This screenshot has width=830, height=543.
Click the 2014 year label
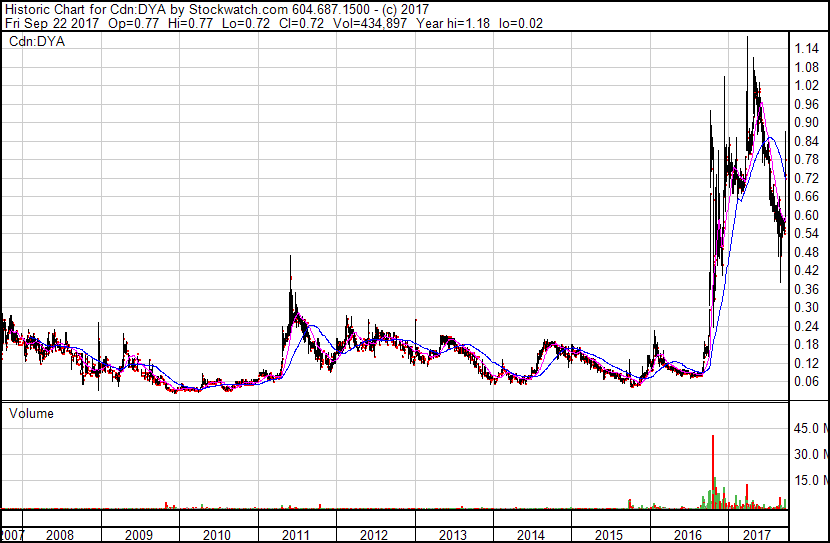coord(531,535)
